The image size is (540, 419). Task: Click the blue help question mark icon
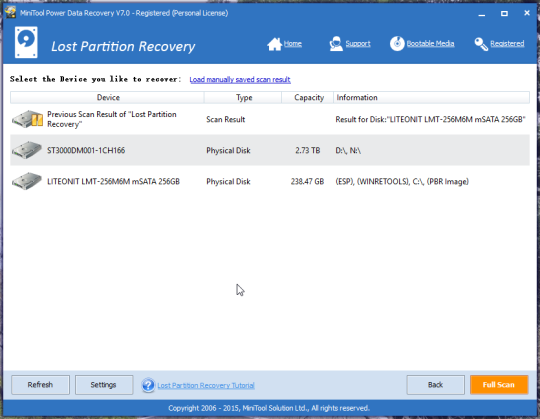pyautogui.click(x=148, y=385)
